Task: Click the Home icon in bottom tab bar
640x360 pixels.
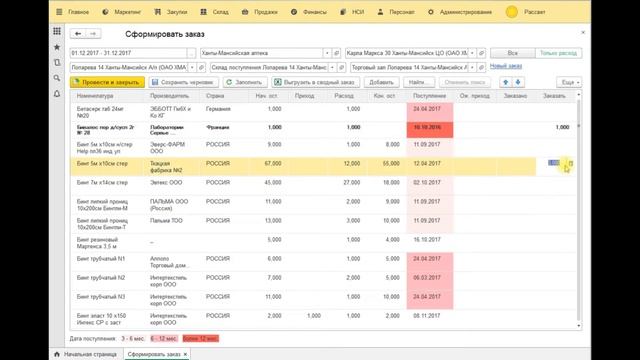Action: point(57,354)
